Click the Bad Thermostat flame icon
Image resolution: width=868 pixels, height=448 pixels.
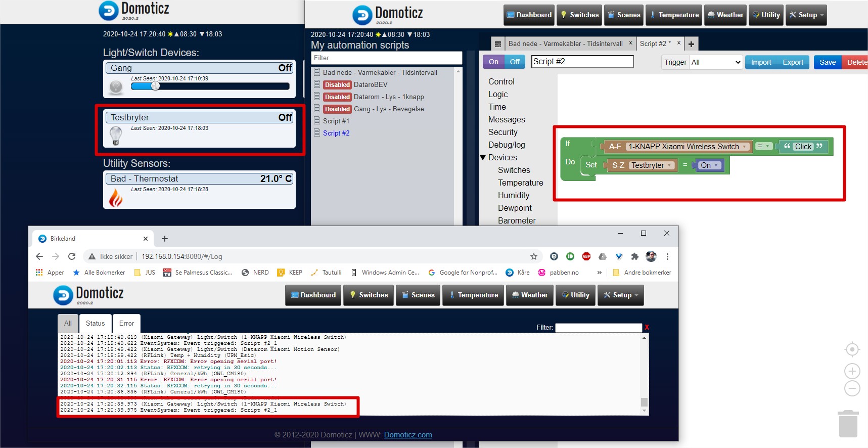pos(116,197)
